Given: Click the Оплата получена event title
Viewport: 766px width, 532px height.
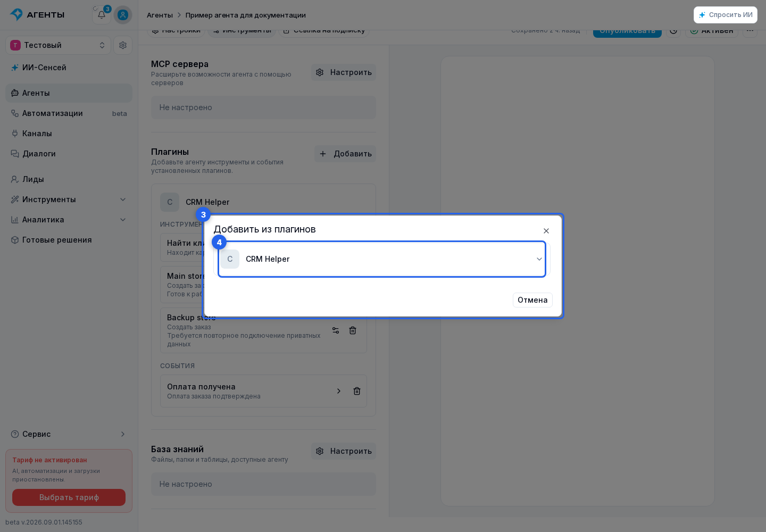Looking at the screenshot, I should pyautogui.click(x=201, y=387).
